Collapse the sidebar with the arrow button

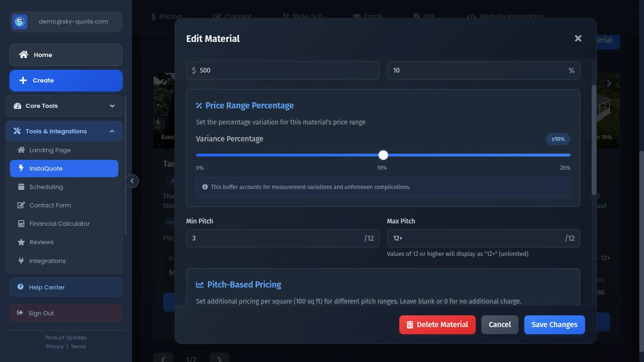coord(132,181)
